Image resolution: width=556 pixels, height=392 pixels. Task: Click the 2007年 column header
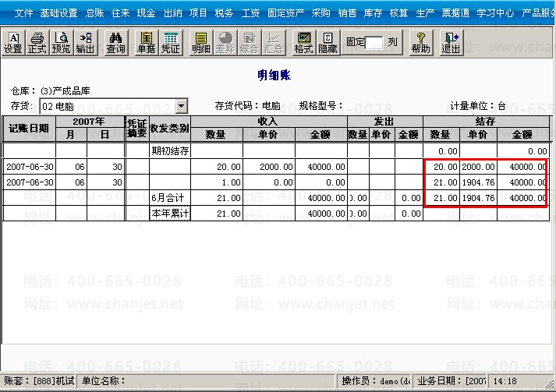pyautogui.click(x=90, y=122)
